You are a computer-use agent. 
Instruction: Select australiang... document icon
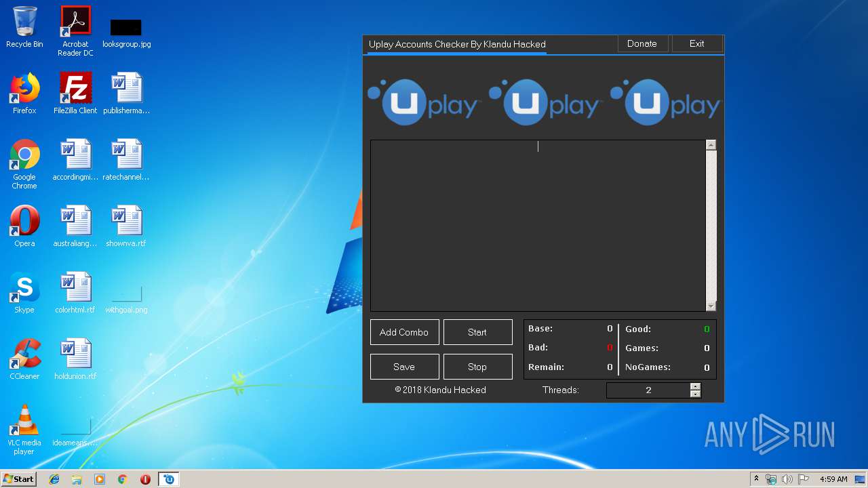(x=75, y=226)
